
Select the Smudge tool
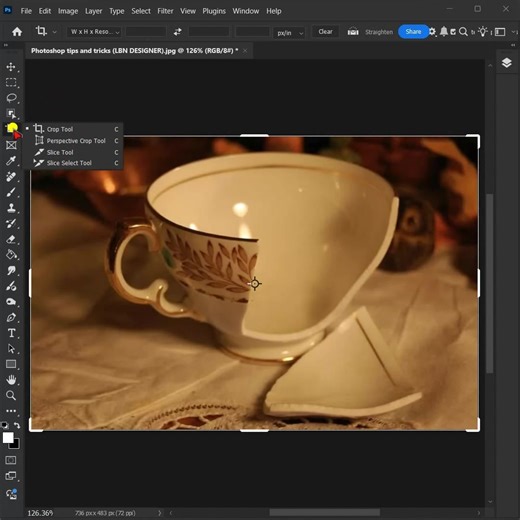[x=11, y=270]
